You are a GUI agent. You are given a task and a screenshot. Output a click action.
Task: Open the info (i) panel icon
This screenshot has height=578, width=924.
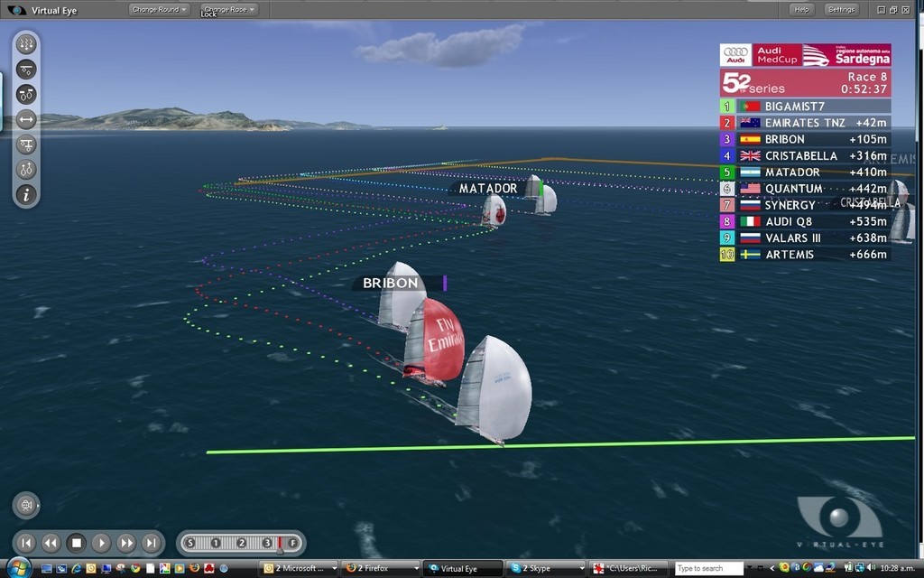[x=26, y=195]
